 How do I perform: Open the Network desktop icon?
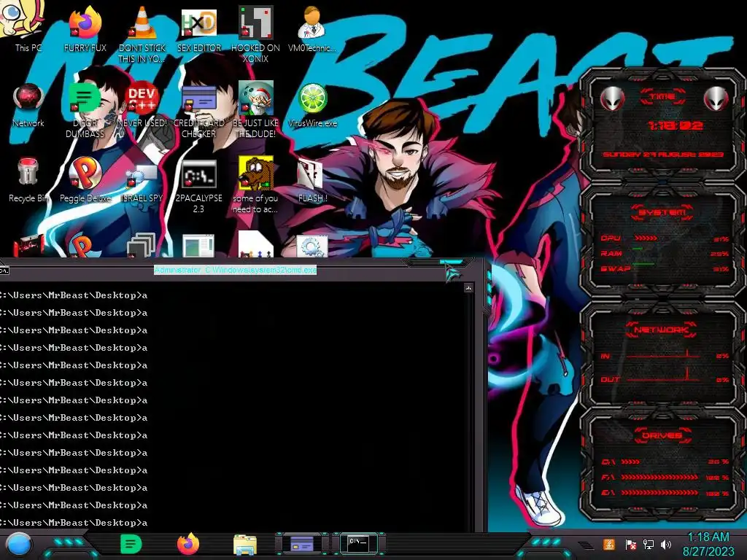[28, 105]
